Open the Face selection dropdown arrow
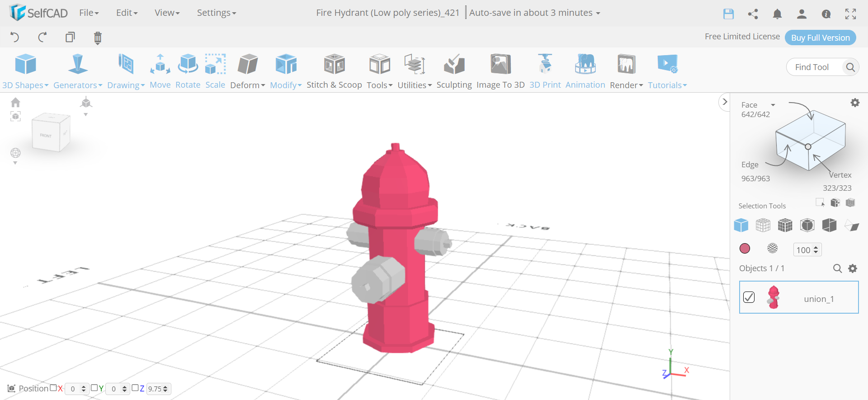 773,105
